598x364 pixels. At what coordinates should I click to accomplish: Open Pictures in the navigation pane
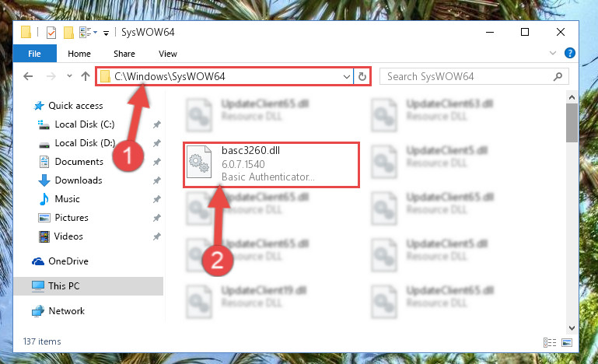(72, 218)
